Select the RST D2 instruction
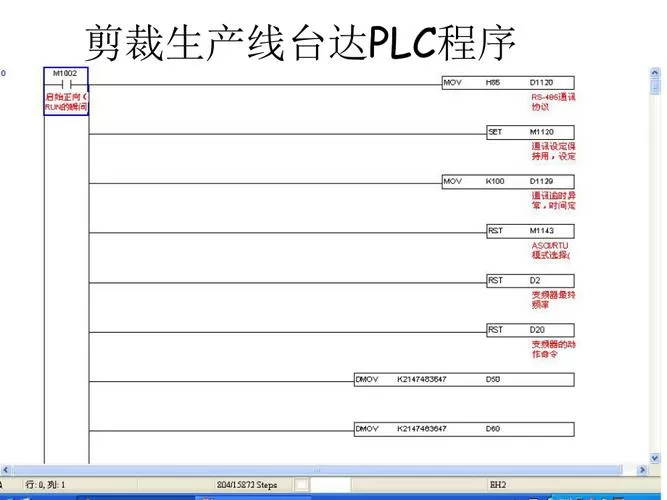 click(530, 280)
